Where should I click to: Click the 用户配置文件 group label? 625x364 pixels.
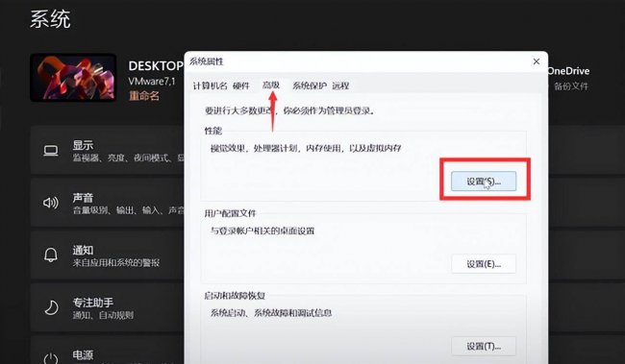point(230,213)
